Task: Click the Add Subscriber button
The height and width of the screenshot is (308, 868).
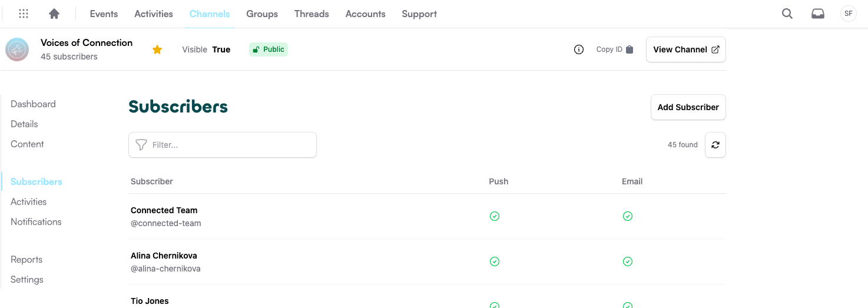Action: click(688, 107)
